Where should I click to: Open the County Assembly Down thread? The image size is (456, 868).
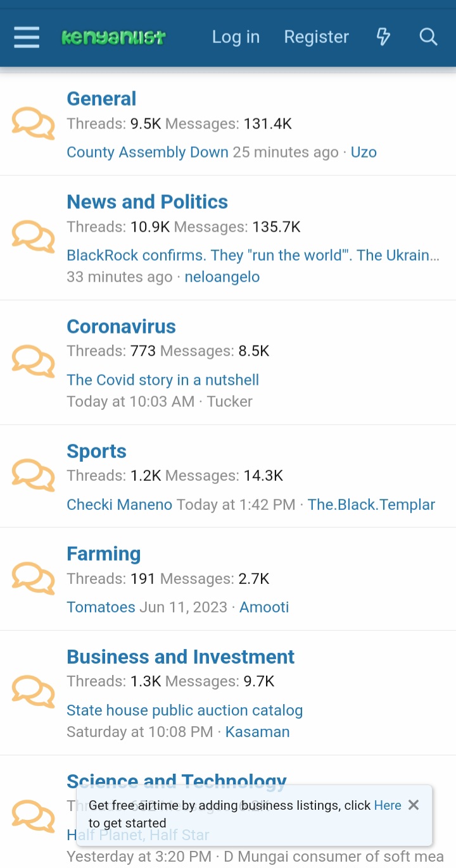148,152
